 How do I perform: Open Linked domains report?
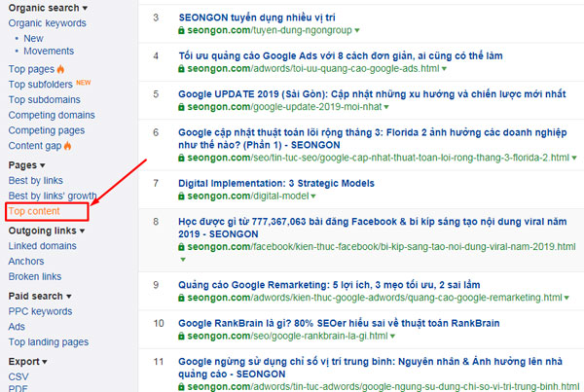tap(43, 246)
